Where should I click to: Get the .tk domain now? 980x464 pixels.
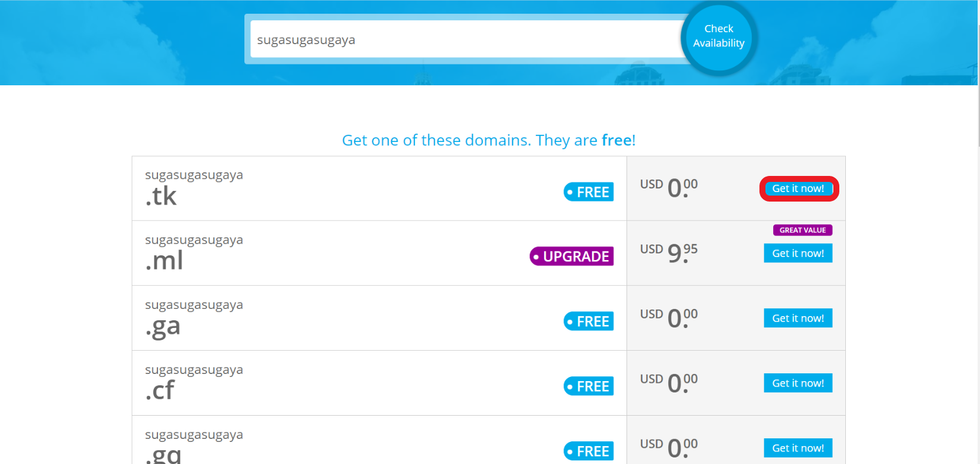point(798,188)
